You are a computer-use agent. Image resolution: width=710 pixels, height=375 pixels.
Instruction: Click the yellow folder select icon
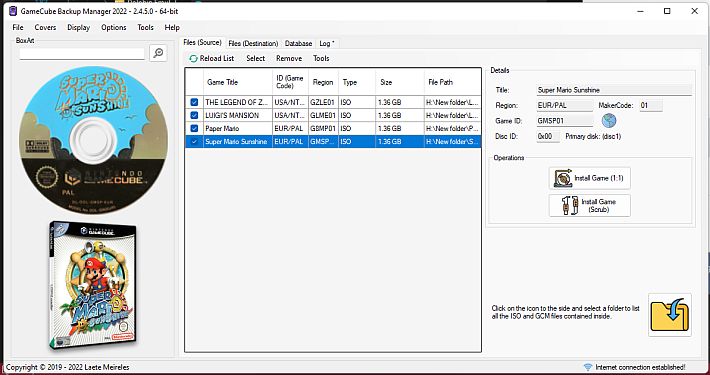(670, 315)
